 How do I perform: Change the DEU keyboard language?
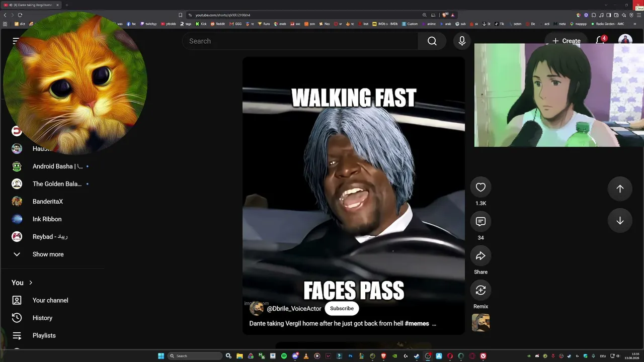[x=603, y=356]
